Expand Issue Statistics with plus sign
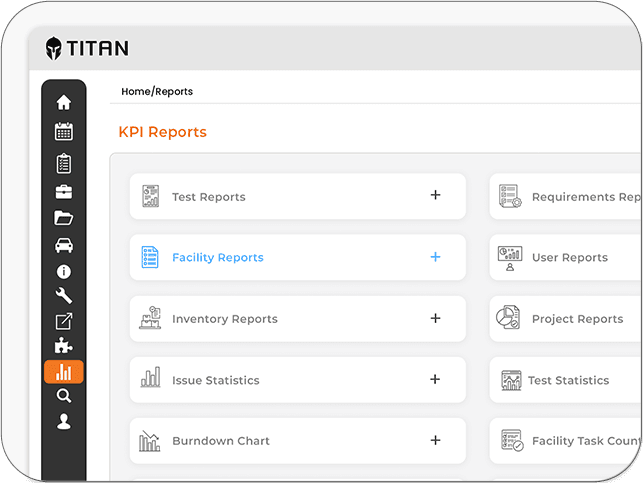Screen dimensions: 643x483 [x=435, y=379]
